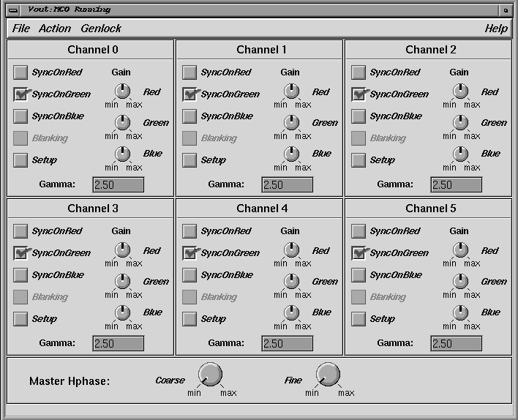Click the Blue gain knob in Channel 1
518x420 pixels.
(291, 154)
